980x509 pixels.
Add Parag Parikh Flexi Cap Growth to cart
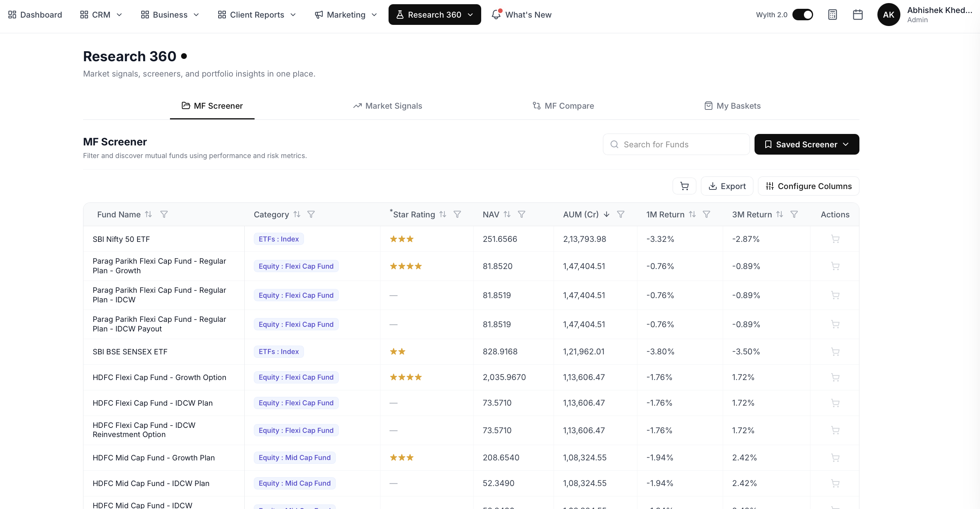[x=835, y=266]
